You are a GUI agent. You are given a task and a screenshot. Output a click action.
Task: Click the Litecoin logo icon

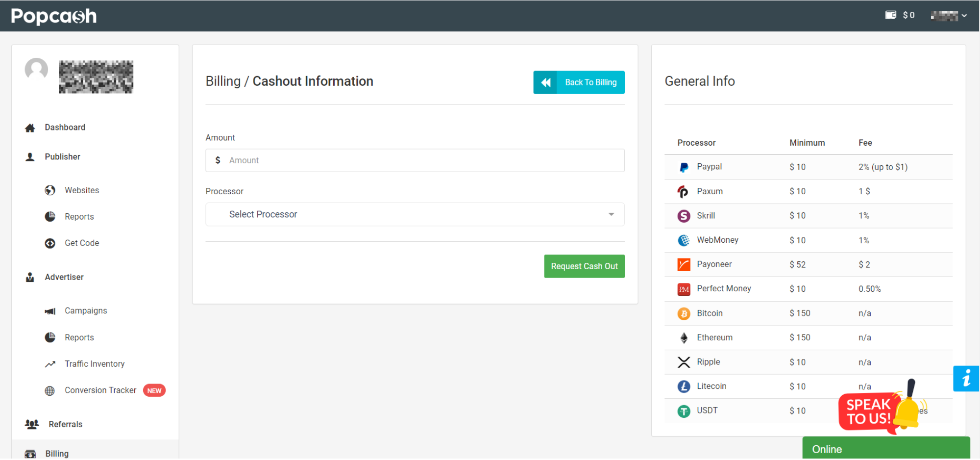(684, 386)
